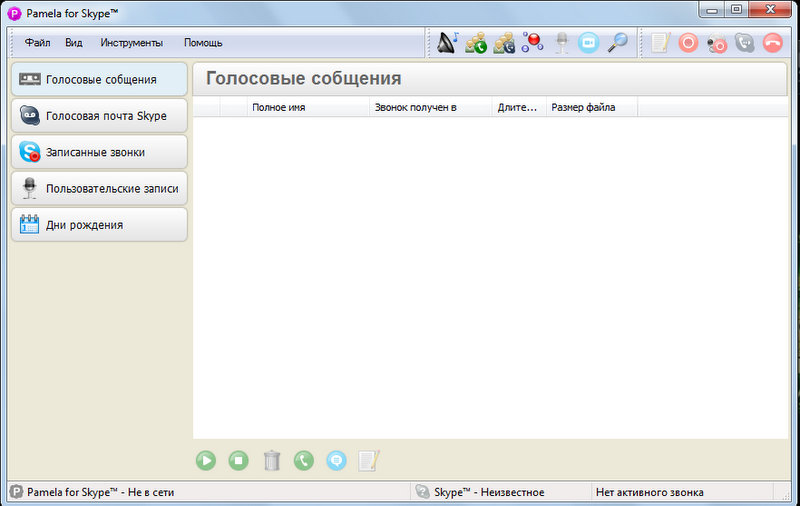Show Записанные звонки section
Screen dimensions: 800x506
pyautogui.click(x=99, y=152)
